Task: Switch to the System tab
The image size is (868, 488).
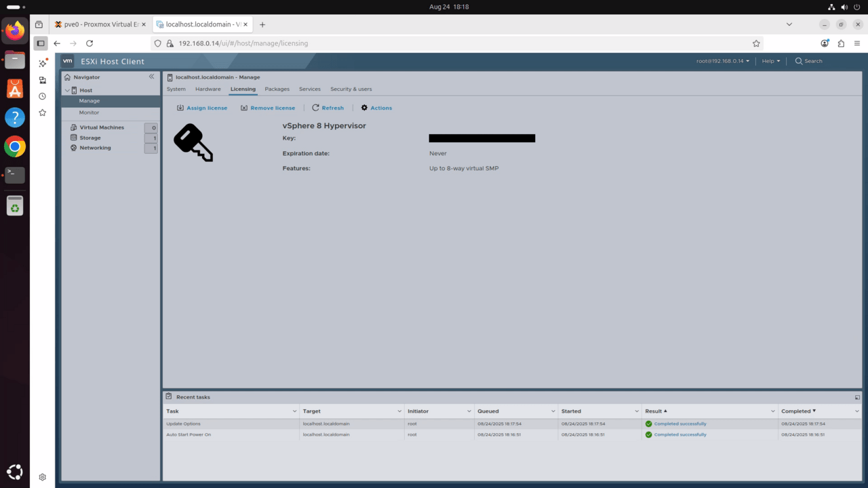Action: pos(176,89)
